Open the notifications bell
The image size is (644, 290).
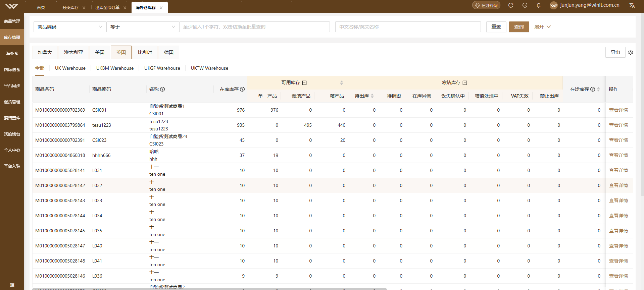(x=539, y=5)
